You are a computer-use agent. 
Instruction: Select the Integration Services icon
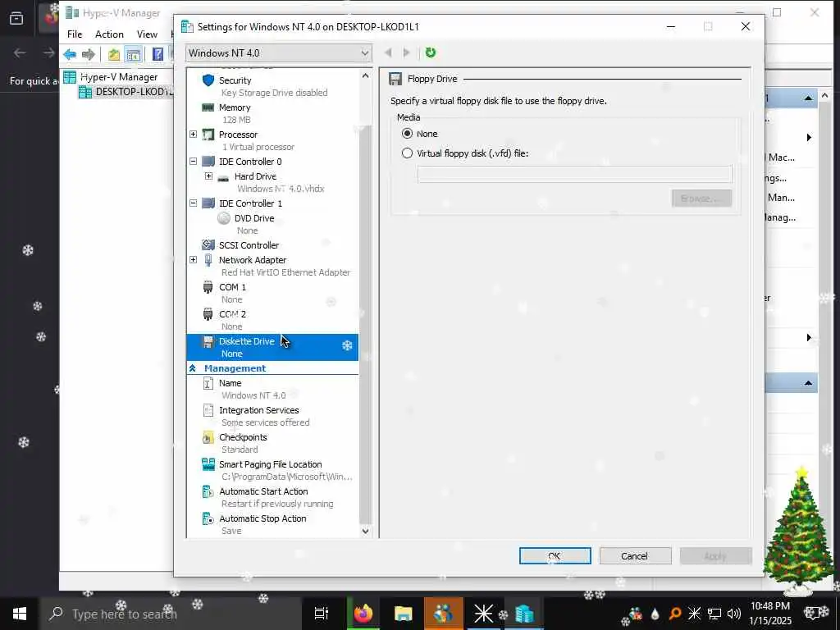click(208, 410)
